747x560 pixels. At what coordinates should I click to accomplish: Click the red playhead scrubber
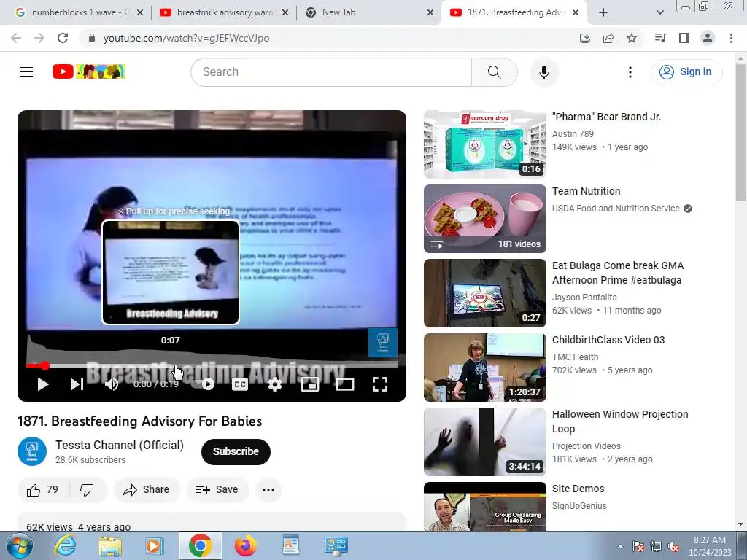coord(44,366)
